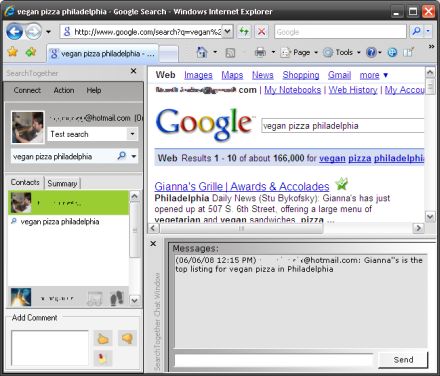Click the user profile photo in SearchTogether
Screen dimensions: 440x376
(x=28, y=127)
